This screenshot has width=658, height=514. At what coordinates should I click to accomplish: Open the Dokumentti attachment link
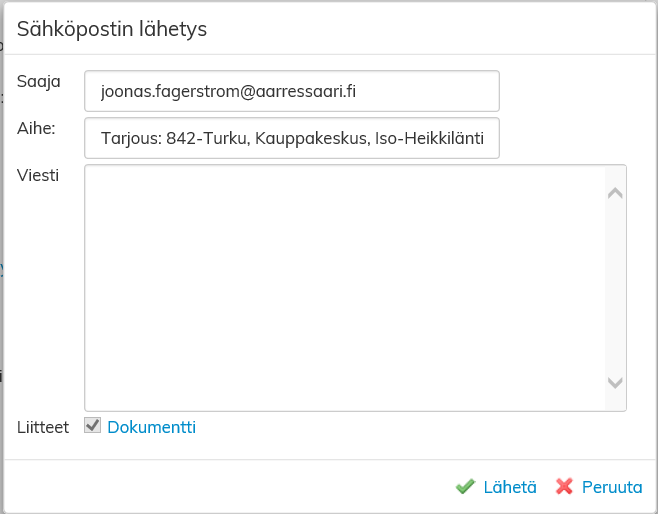tap(151, 427)
